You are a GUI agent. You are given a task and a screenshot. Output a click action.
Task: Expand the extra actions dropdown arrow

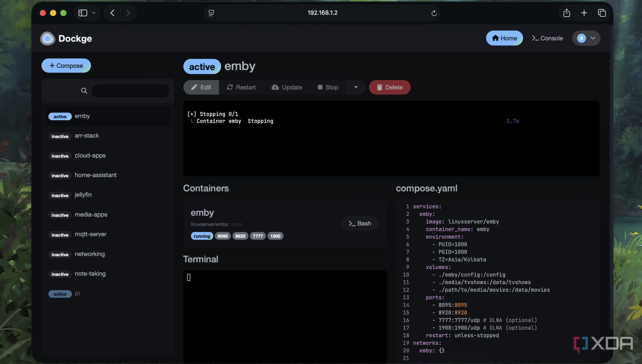click(356, 87)
